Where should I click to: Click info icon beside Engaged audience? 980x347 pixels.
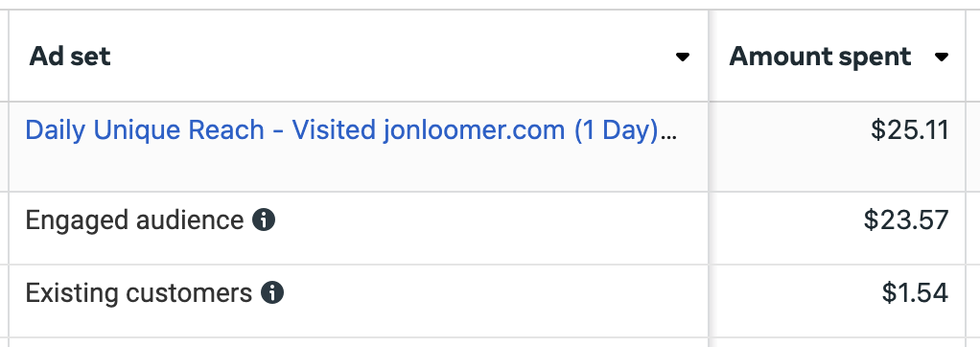tap(264, 220)
